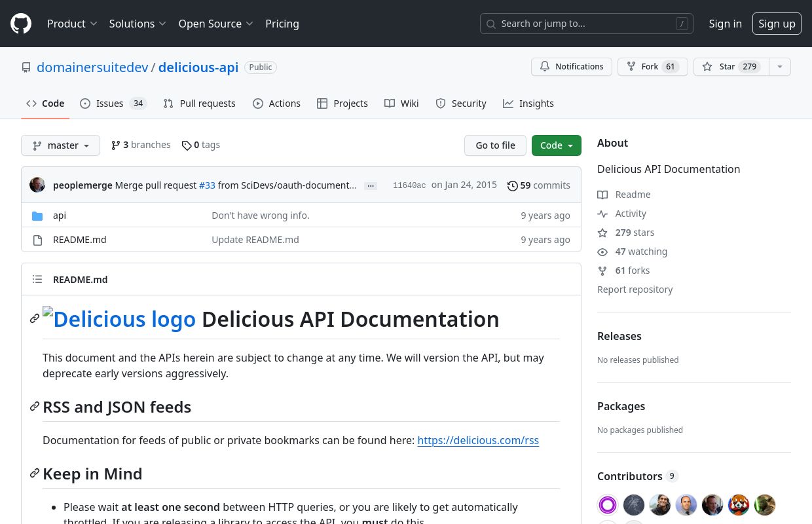This screenshot has width=812, height=524.
Task: Open the "Update README.md" commit message
Action: click(x=255, y=240)
